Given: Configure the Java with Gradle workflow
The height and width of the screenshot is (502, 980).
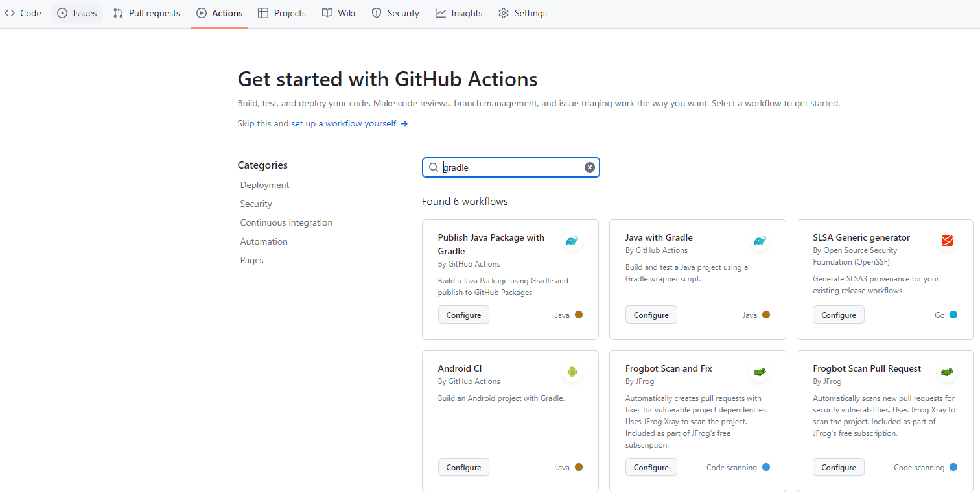Looking at the screenshot, I should [x=651, y=315].
